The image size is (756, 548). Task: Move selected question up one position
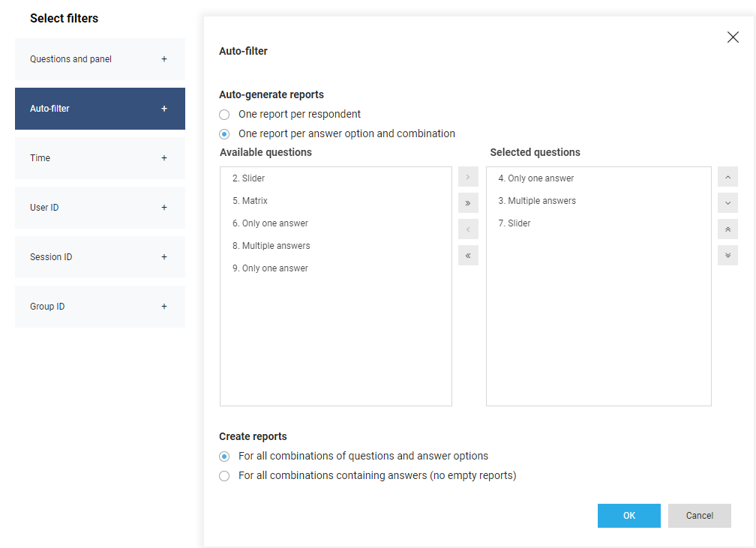click(727, 177)
